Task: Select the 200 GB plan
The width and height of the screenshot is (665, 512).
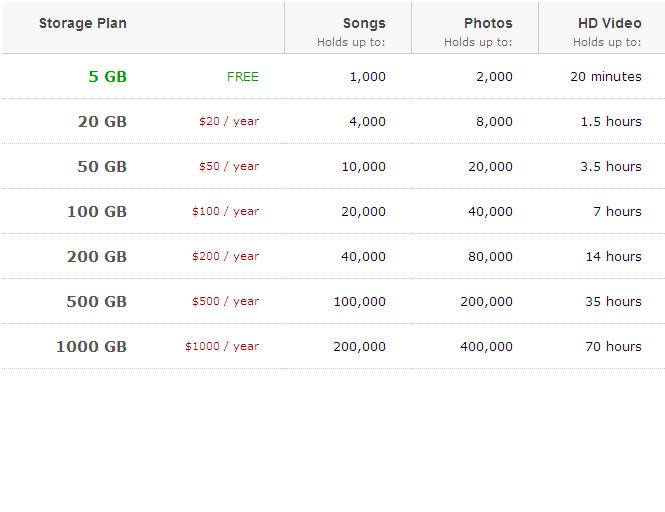Action: pyautogui.click(x=97, y=257)
